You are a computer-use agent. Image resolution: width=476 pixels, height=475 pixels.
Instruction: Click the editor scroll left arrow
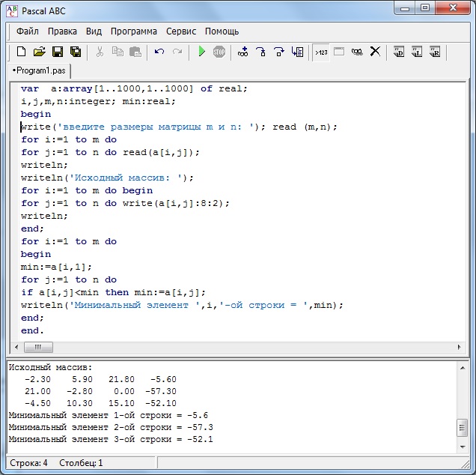[x=16, y=347]
